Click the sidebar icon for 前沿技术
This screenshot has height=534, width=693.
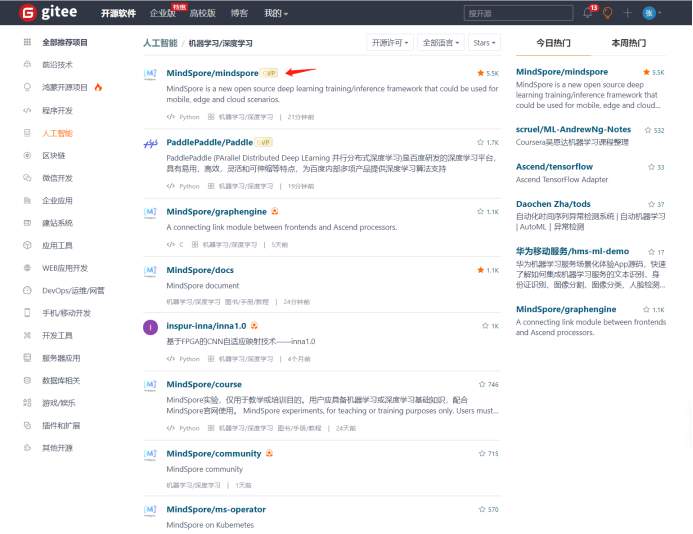click(x=27, y=65)
